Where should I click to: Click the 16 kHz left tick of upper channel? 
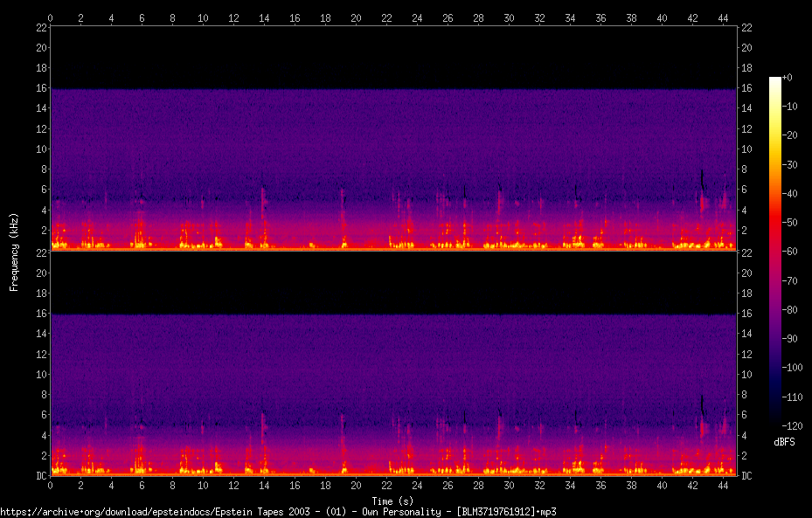click(40, 88)
